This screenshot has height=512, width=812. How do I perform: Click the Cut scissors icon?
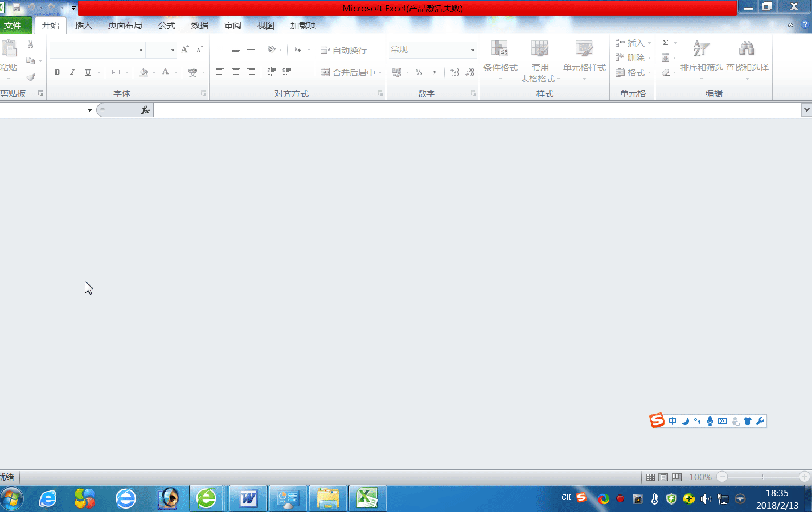coord(31,44)
